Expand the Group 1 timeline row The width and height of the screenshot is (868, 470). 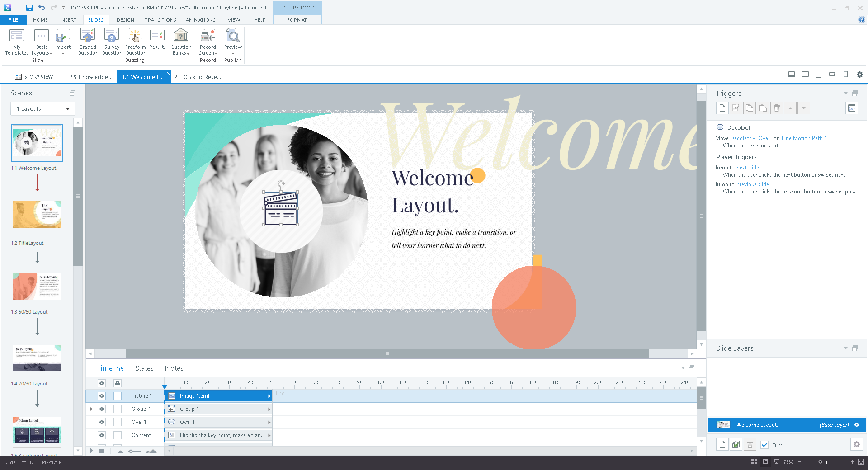coord(92,409)
